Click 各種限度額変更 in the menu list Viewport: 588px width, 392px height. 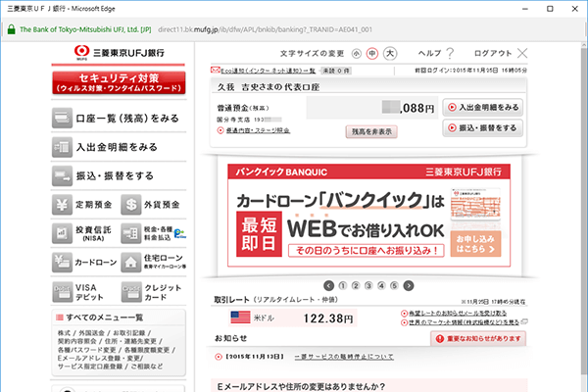147,350
